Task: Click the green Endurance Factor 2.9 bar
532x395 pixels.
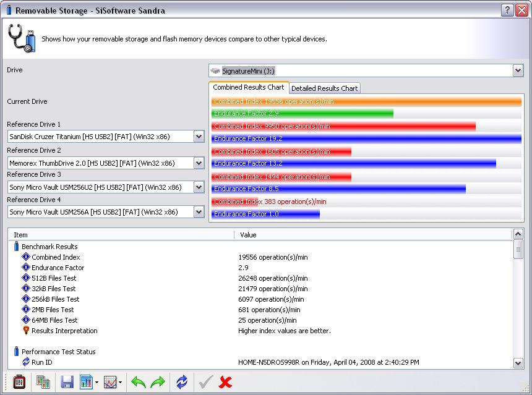Action: pyautogui.click(x=302, y=113)
